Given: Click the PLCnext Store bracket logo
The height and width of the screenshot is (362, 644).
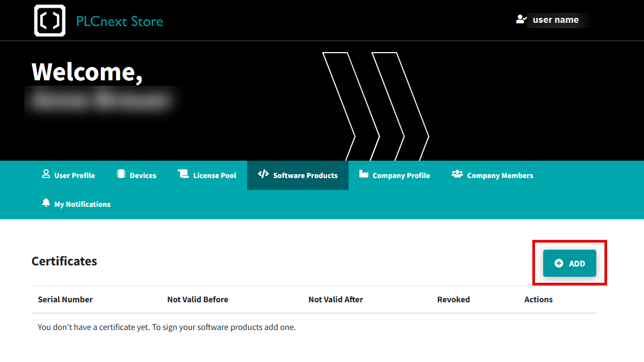Looking at the screenshot, I should (50, 21).
